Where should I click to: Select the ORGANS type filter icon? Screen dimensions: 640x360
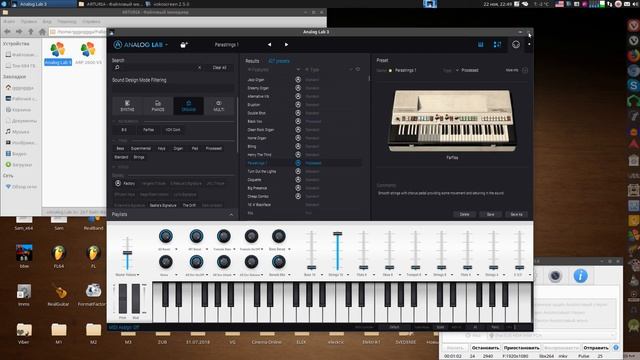[188, 106]
